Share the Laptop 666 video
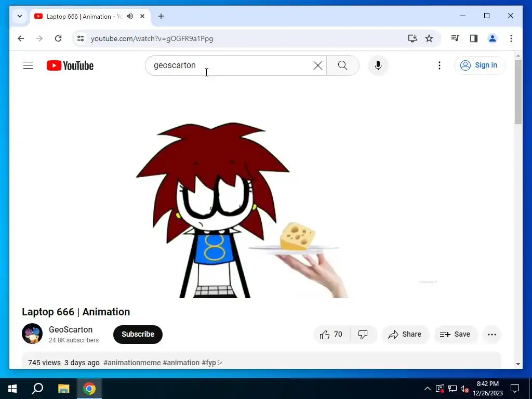Image resolution: width=532 pixels, height=399 pixels. click(405, 335)
